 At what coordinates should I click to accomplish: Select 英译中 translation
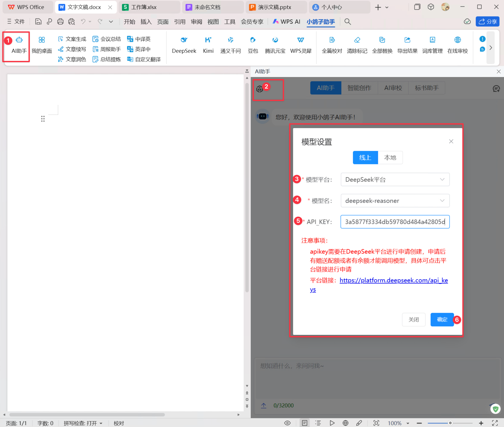(139, 49)
